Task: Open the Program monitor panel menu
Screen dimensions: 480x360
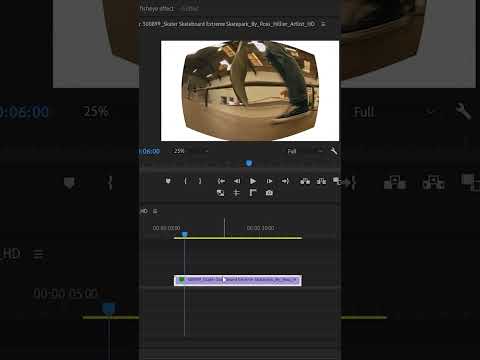Action: (323, 24)
